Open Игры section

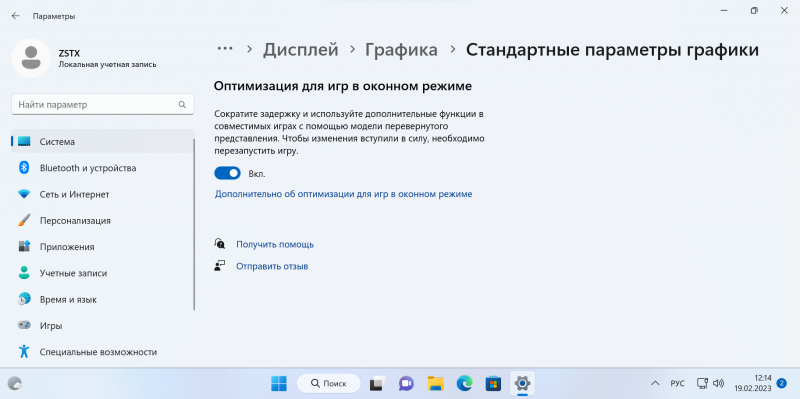[102, 326]
